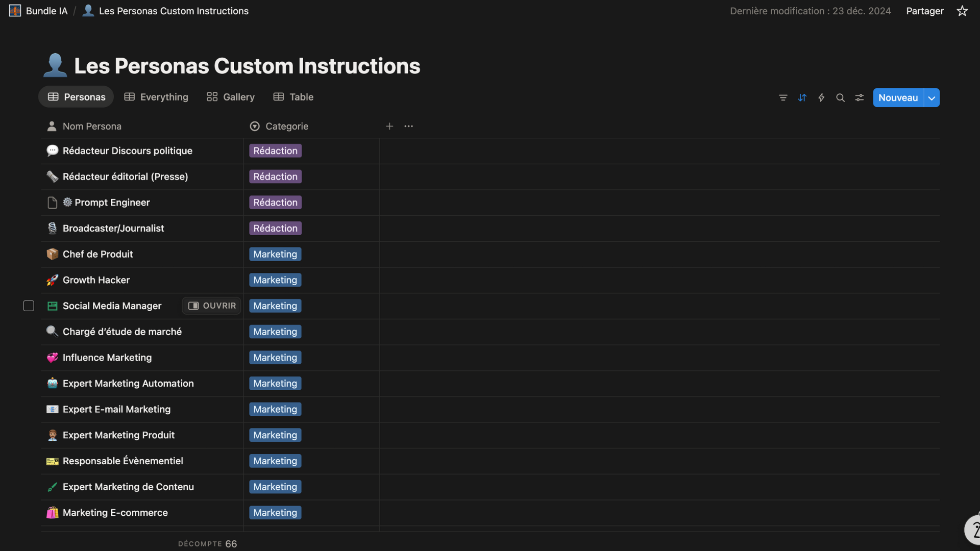
Task: Open the column options three-dots icon
Action: [x=409, y=126]
